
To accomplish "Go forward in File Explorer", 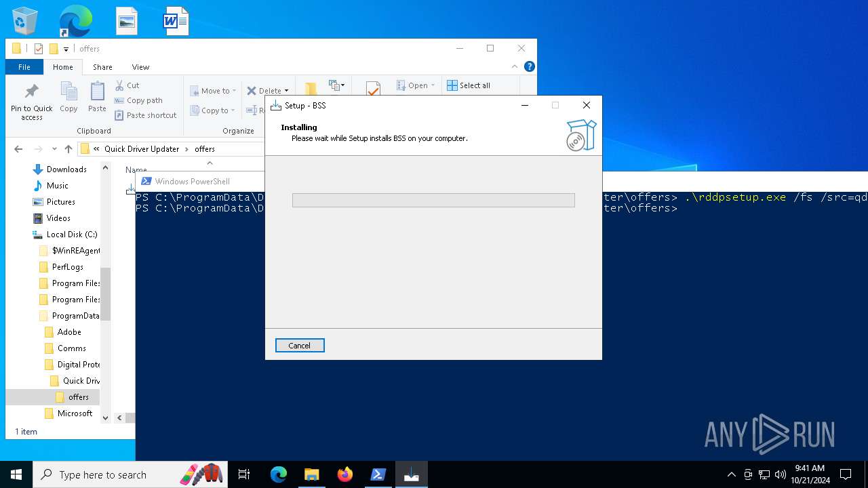I will pyautogui.click(x=39, y=149).
